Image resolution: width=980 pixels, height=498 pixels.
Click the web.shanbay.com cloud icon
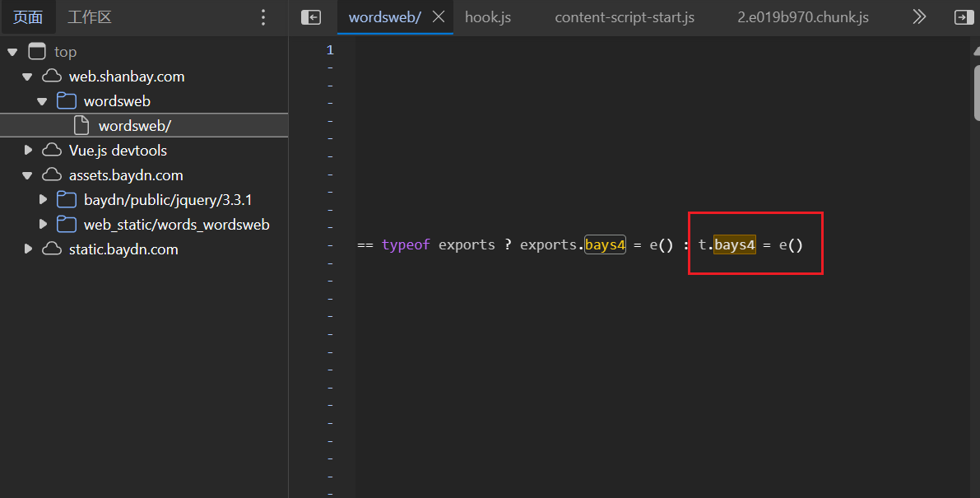(52, 77)
